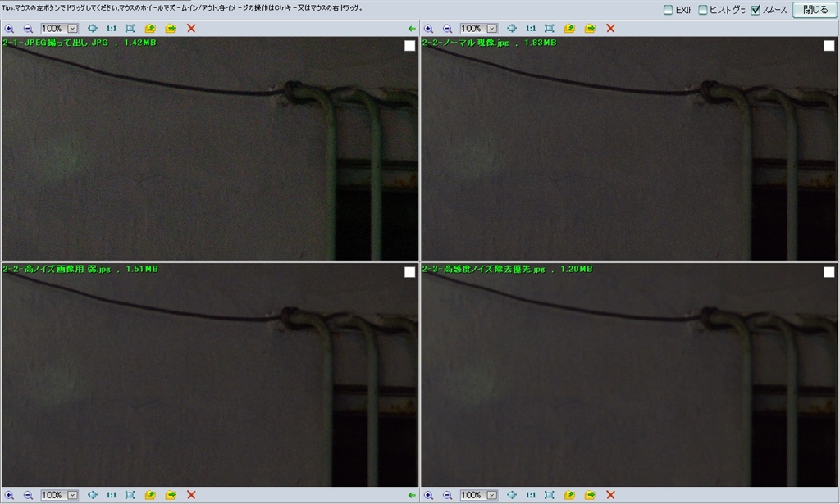Zoom out on the 2-3-高感度ノイズ除去優先 image

tap(448, 495)
